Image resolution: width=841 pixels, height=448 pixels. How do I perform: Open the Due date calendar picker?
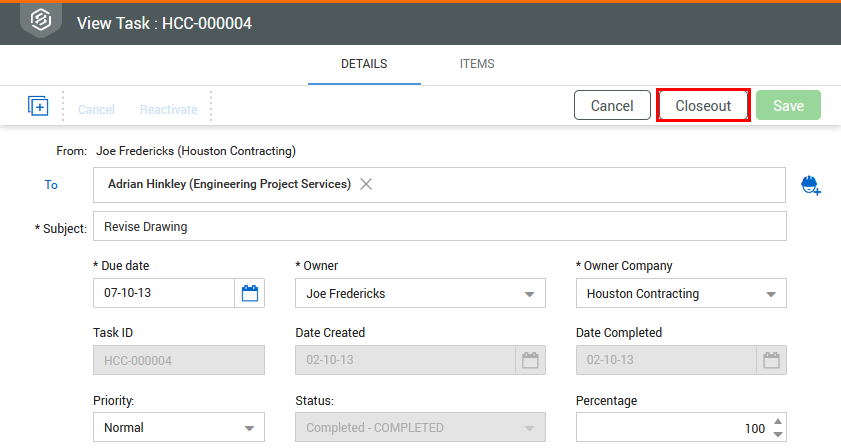[x=250, y=293]
